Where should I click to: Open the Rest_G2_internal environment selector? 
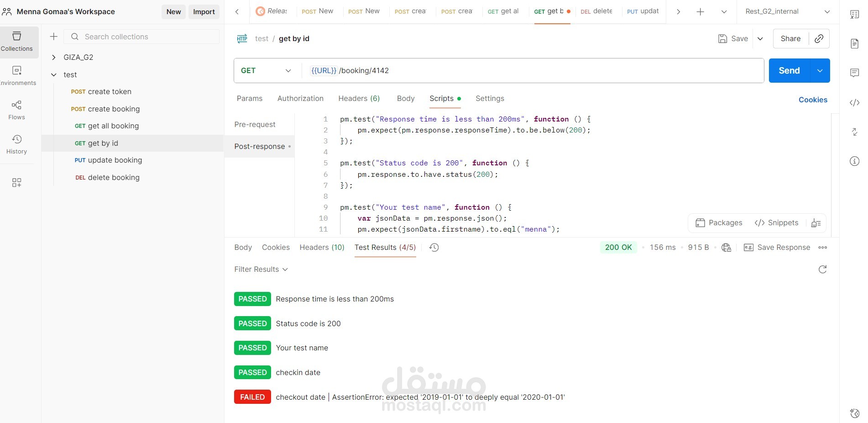coord(788,11)
